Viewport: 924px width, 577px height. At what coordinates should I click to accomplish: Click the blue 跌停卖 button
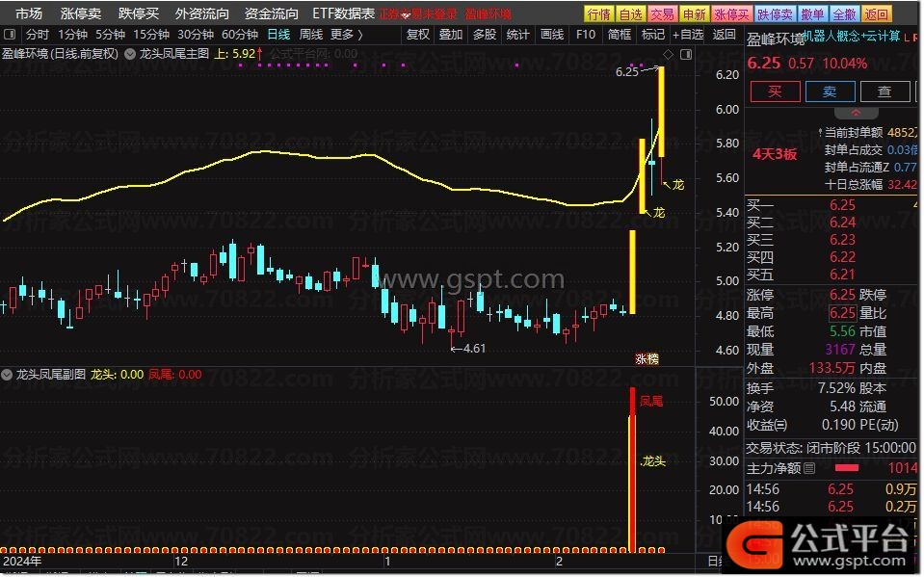click(775, 13)
